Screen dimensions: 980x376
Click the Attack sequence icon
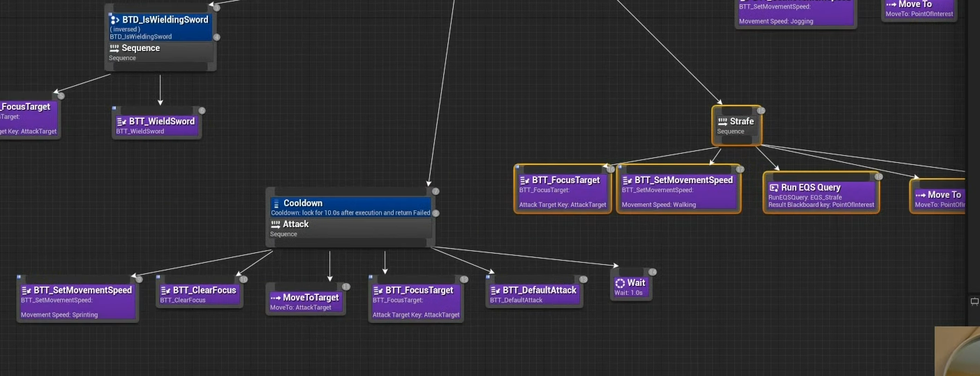point(276,224)
